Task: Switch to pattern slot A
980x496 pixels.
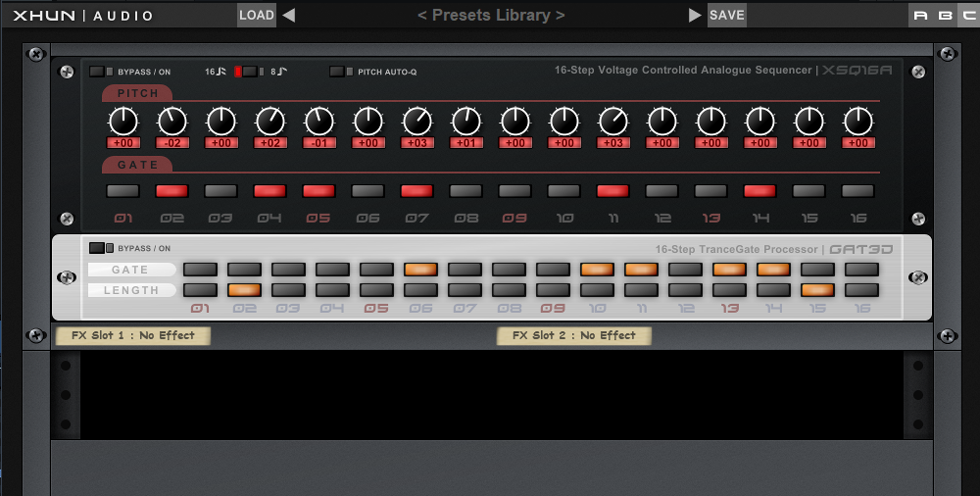Action: (x=920, y=15)
